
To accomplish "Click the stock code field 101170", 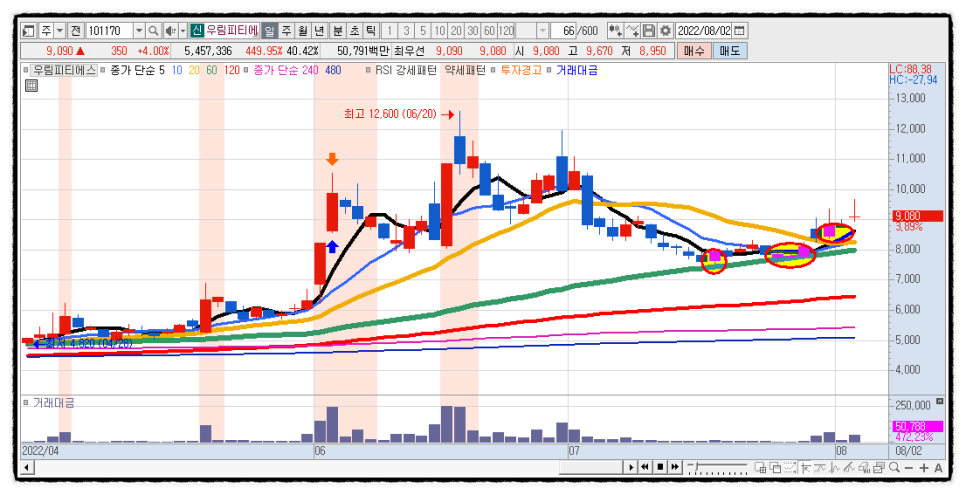I will 108,30.
